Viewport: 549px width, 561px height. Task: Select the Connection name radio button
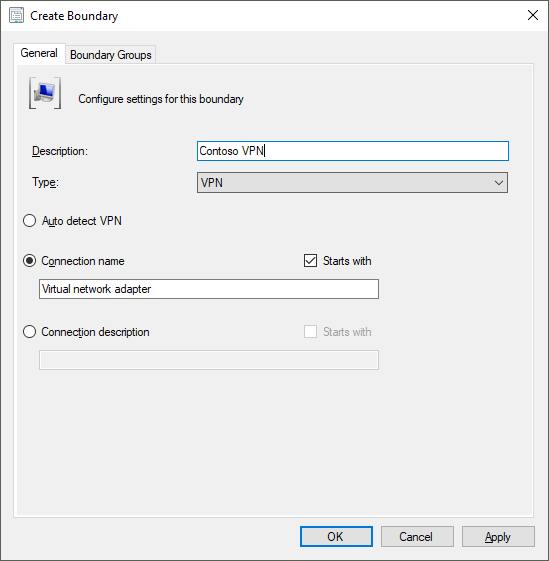29,261
